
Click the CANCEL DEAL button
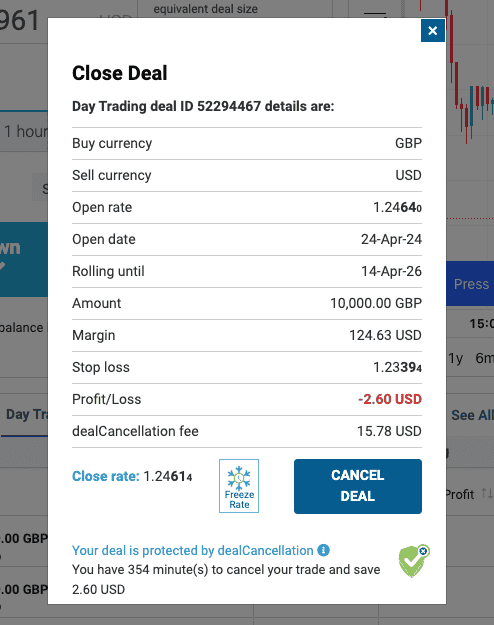[x=358, y=486]
